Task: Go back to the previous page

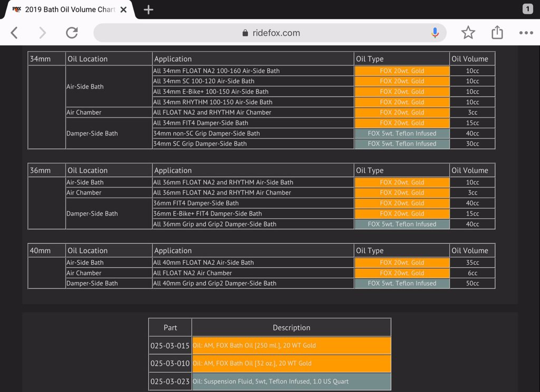Action: (x=14, y=33)
